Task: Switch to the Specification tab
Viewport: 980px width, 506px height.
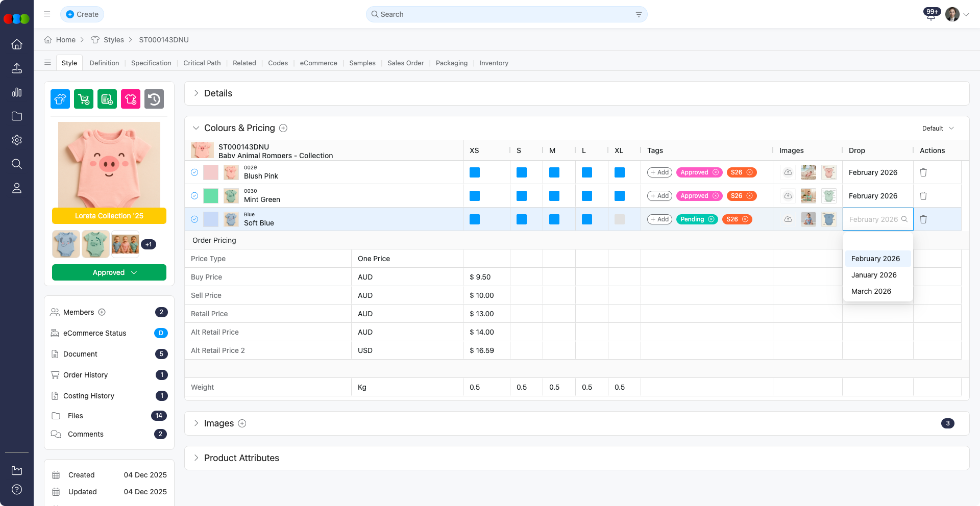Action: coord(151,63)
